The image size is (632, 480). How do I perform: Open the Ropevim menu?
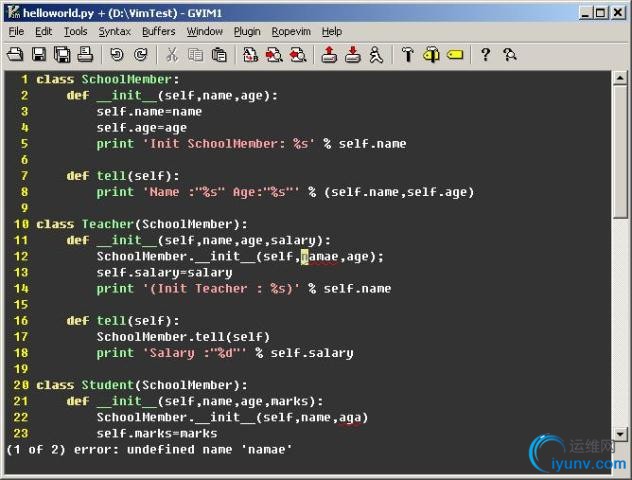click(291, 31)
